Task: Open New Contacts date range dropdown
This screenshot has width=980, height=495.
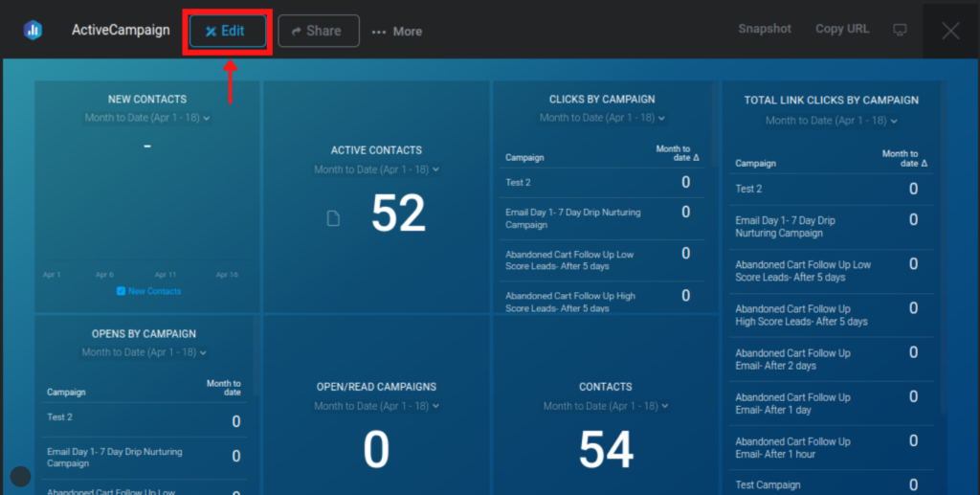Action: coord(146,118)
